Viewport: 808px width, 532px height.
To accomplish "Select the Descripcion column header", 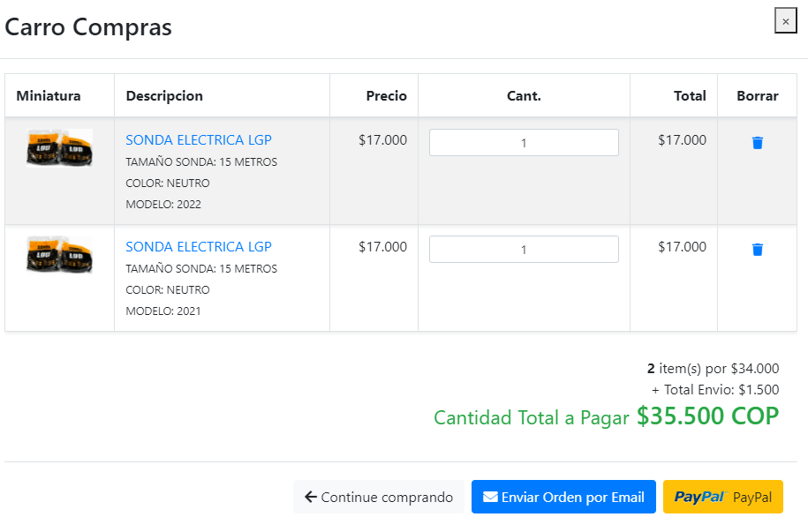I will tap(164, 96).
